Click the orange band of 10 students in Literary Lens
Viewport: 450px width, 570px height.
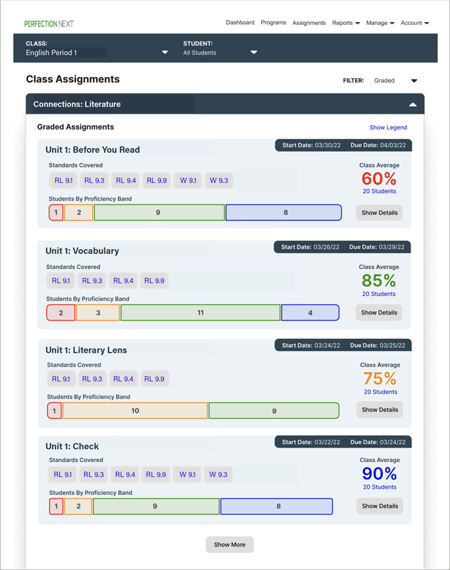click(135, 411)
